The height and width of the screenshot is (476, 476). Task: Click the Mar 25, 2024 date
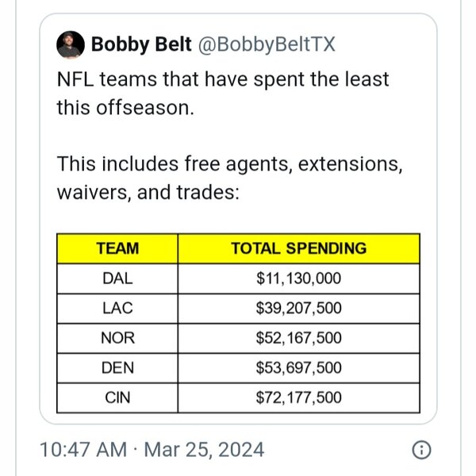(x=204, y=450)
